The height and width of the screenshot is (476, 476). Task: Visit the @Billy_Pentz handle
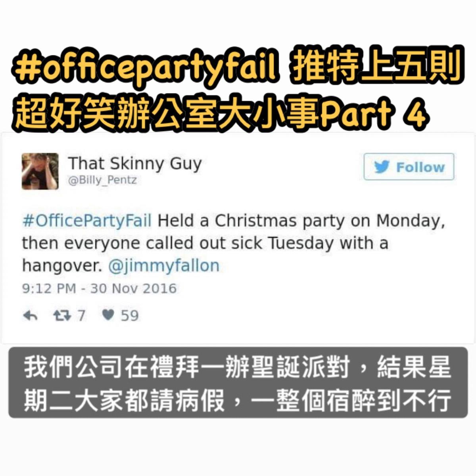102,180
